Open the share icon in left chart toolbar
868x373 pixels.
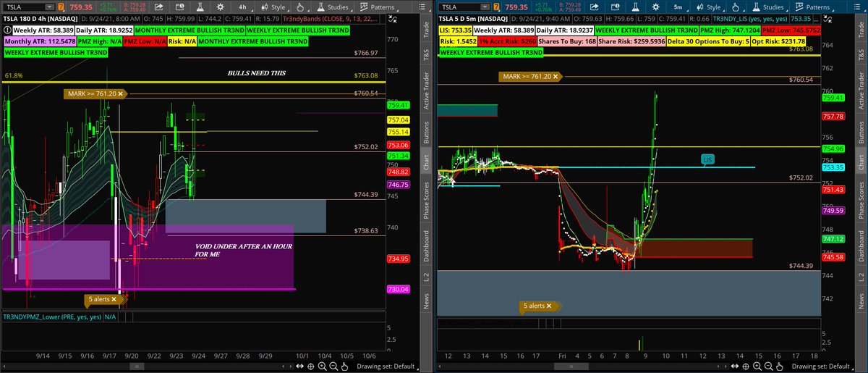click(159, 7)
